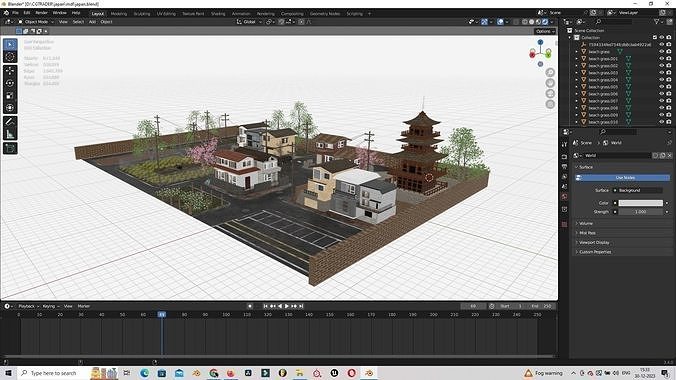676x380 pixels.
Task: Open the timeline Playback menu
Action: [x=28, y=306]
